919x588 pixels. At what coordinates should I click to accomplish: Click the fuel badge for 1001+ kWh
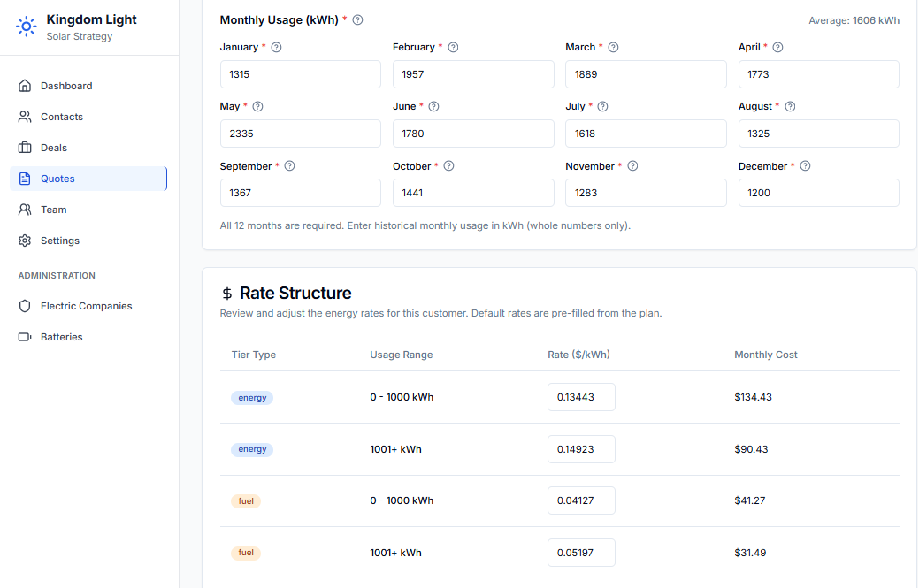click(246, 553)
